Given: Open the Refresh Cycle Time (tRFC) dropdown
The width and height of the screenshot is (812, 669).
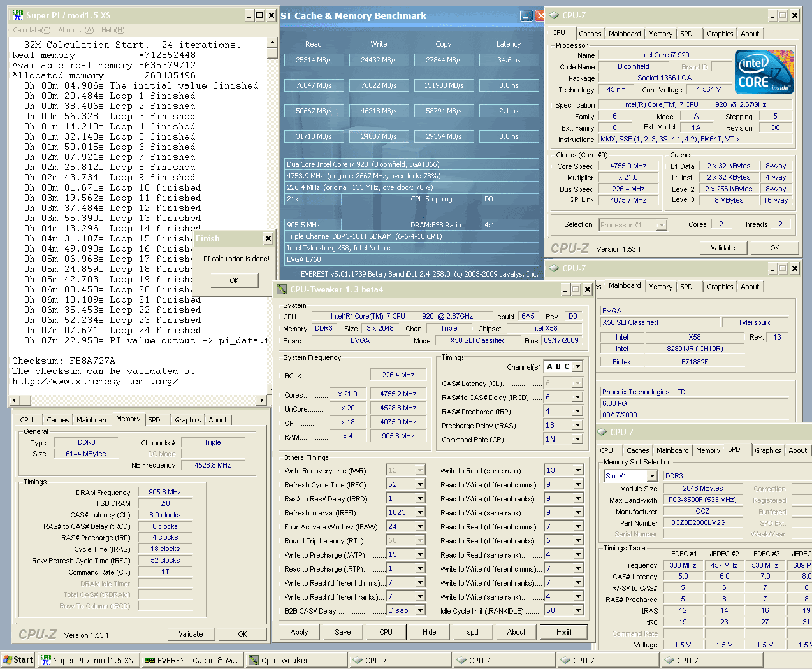Looking at the screenshot, I should pyautogui.click(x=420, y=484).
